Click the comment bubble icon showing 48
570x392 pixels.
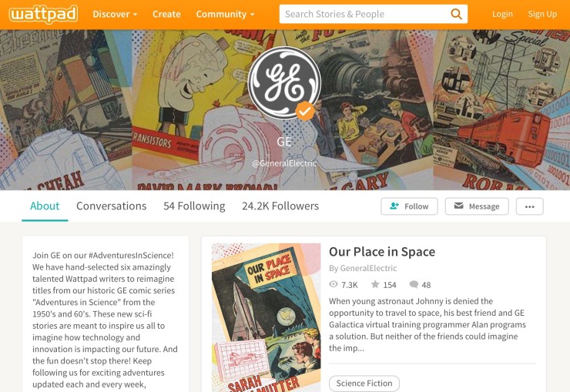[414, 284]
